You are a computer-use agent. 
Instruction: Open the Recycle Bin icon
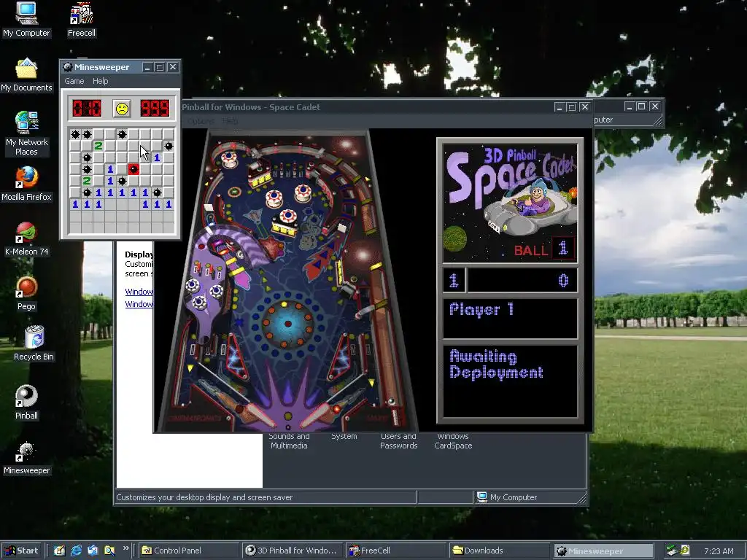coord(34,343)
